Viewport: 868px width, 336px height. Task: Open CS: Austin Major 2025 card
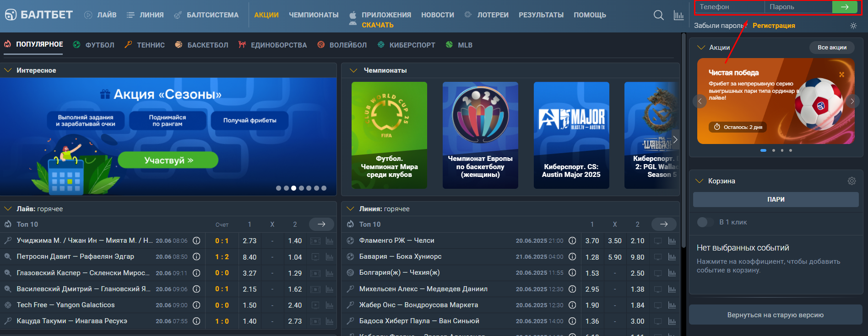[x=571, y=135]
